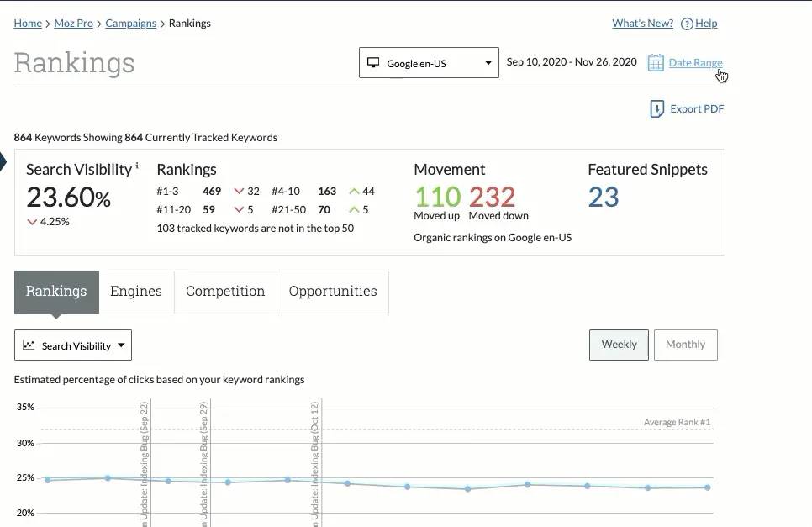Click the monitor icon in engine selector
812x527 pixels.
tap(372, 63)
